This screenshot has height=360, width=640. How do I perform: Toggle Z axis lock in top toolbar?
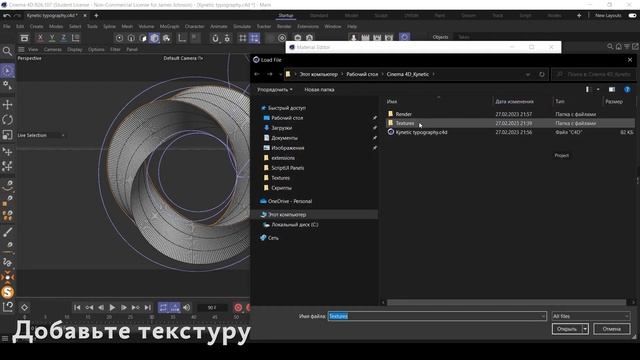63,38
